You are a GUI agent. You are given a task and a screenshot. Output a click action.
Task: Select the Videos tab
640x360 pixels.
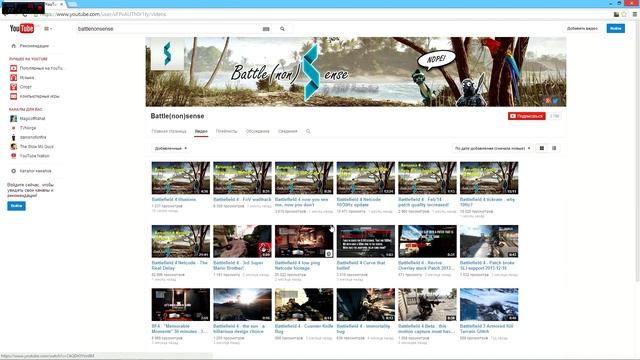(201, 131)
